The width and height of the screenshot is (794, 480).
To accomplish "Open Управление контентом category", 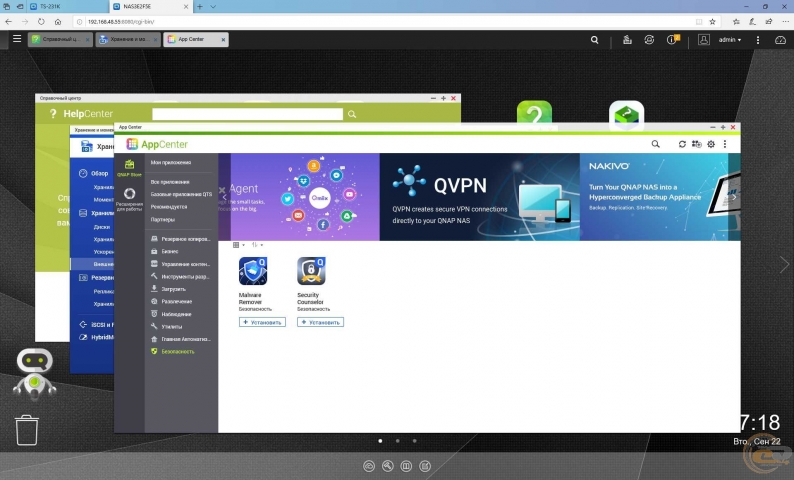I will pos(181,264).
